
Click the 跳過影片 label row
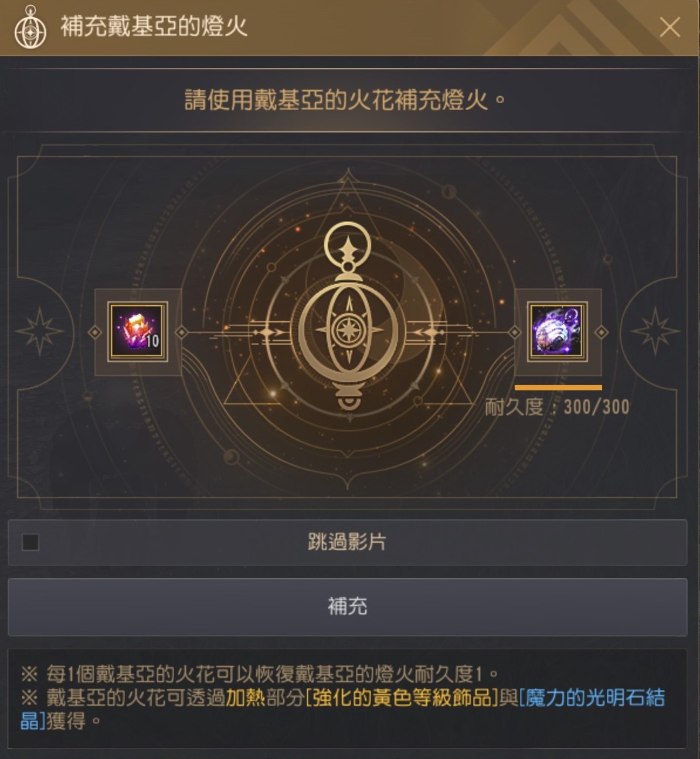pyautogui.click(x=347, y=542)
